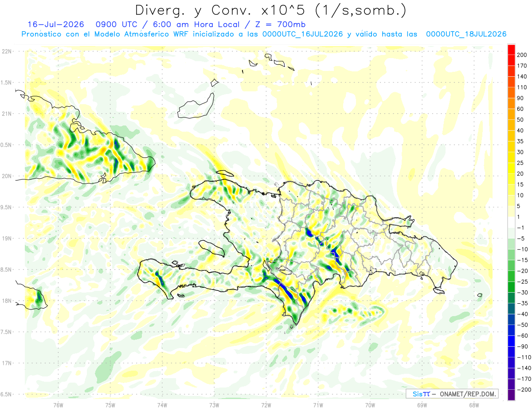Click the '20N' latitude label

point(7,176)
